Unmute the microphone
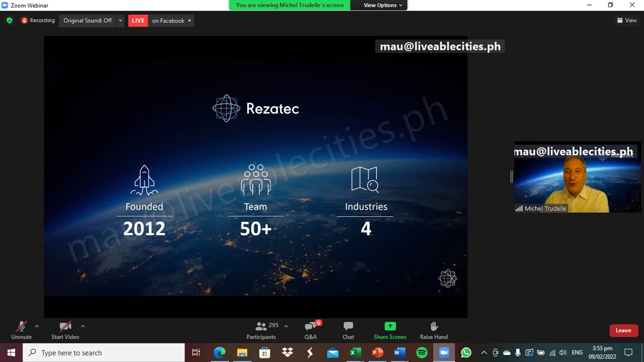This screenshot has height=362, width=644. click(21, 330)
